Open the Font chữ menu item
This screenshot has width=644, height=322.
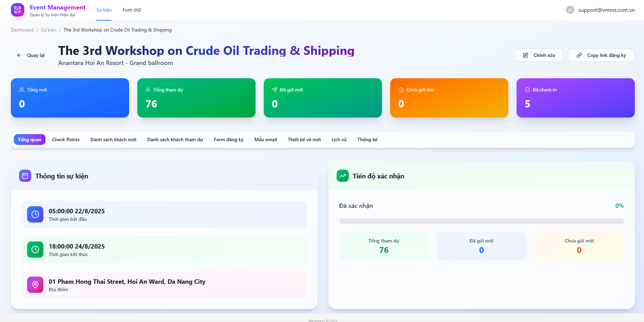132,10
